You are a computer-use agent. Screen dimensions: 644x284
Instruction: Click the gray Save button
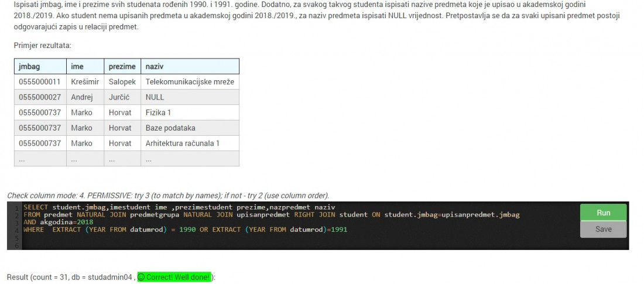tap(604, 230)
